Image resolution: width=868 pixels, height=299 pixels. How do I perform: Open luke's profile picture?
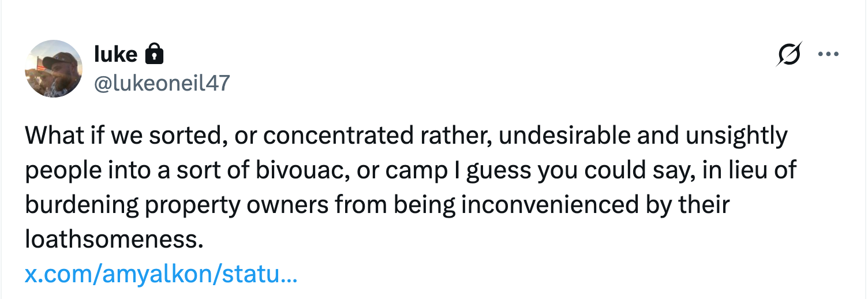(54, 69)
